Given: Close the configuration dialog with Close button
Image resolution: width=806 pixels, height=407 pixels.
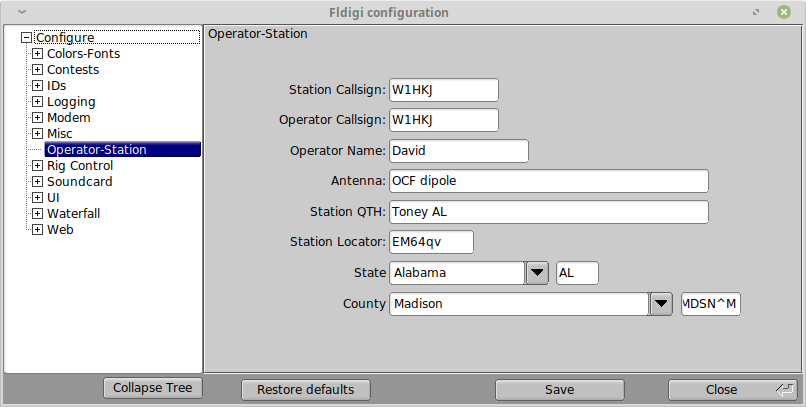Looking at the screenshot, I should pos(732,390).
